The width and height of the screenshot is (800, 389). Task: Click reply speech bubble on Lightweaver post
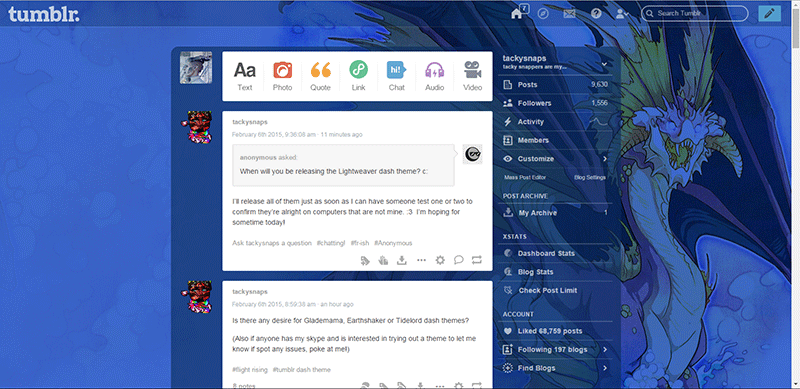458,260
